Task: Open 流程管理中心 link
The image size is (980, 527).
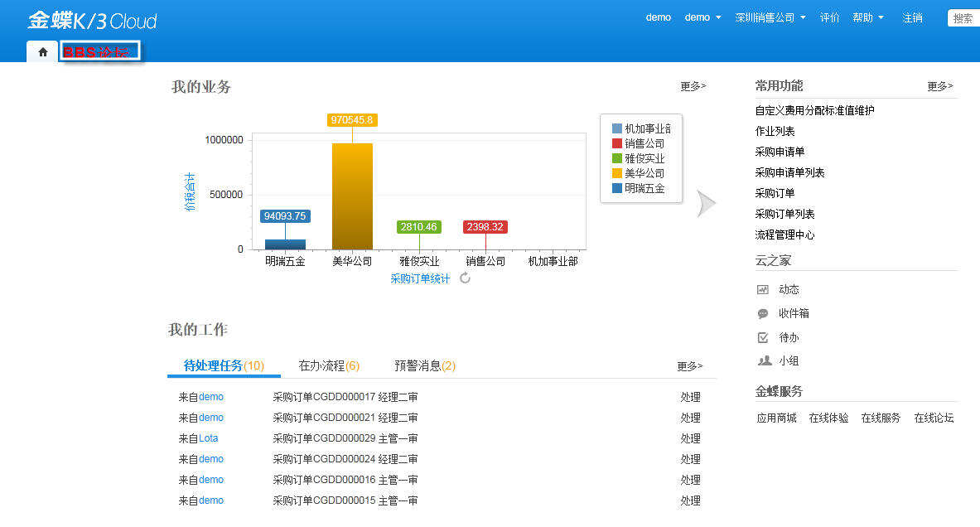Action: (x=785, y=235)
